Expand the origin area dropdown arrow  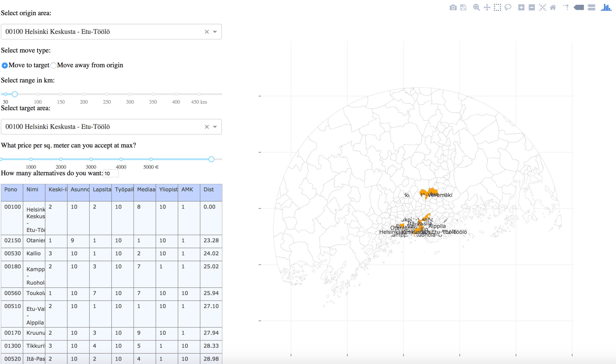point(215,32)
